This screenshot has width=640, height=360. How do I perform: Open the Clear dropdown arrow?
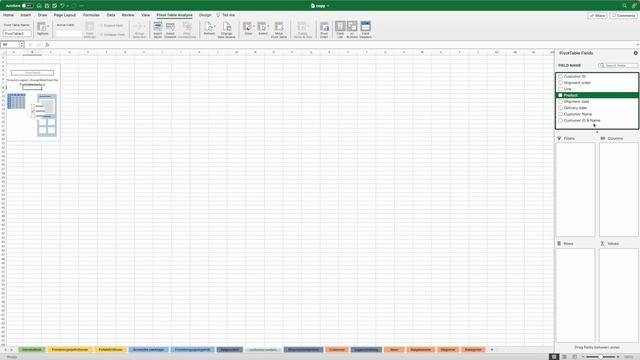(x=254, y=26)
